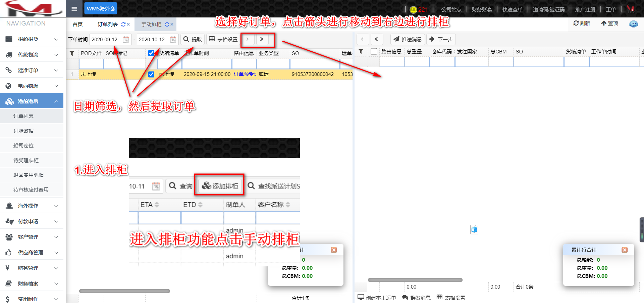
Task: Close the 手动排柜 tab with its x
Action: pyautogui.click(x=172, y=25)
